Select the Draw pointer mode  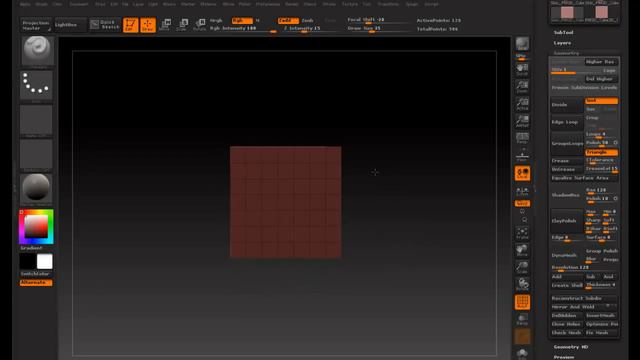[148, 25]
